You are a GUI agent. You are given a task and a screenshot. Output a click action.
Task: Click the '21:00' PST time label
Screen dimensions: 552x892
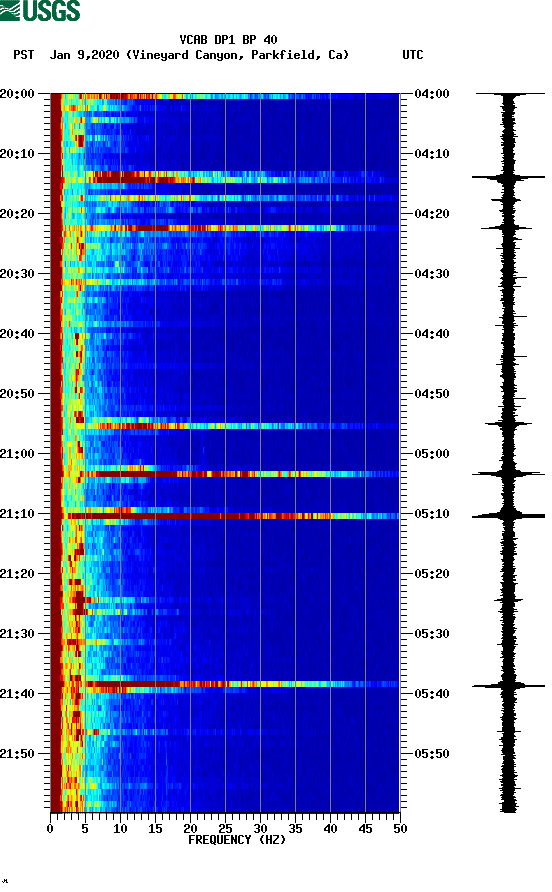(x=18, y=454)
